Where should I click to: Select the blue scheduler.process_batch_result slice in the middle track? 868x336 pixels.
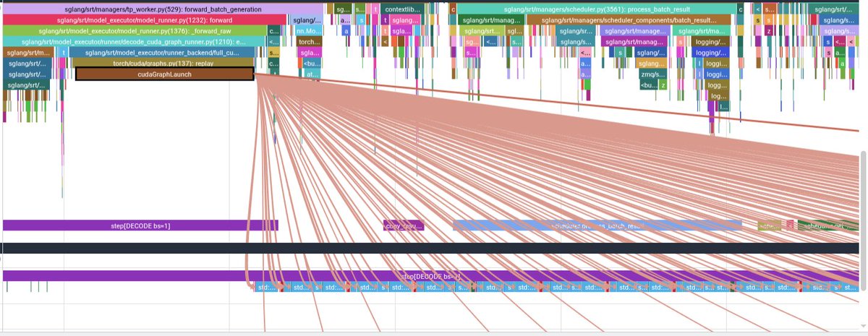pos(597,225)
